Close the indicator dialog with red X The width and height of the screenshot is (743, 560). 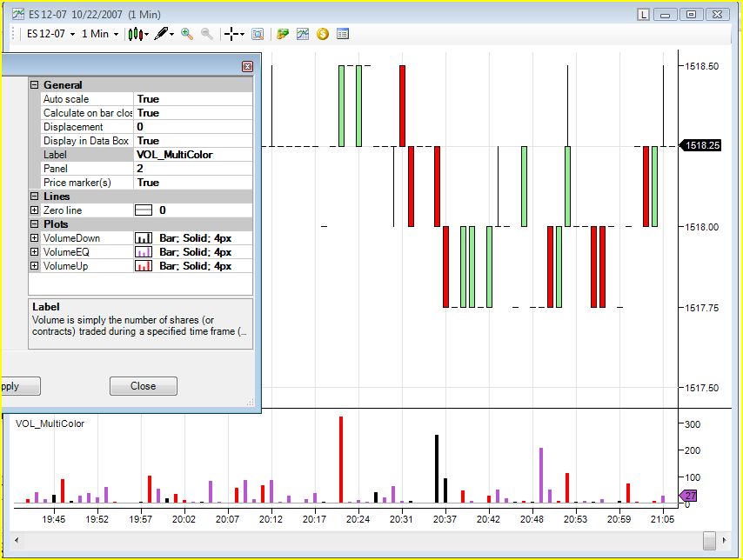click(x=247, y=66)
